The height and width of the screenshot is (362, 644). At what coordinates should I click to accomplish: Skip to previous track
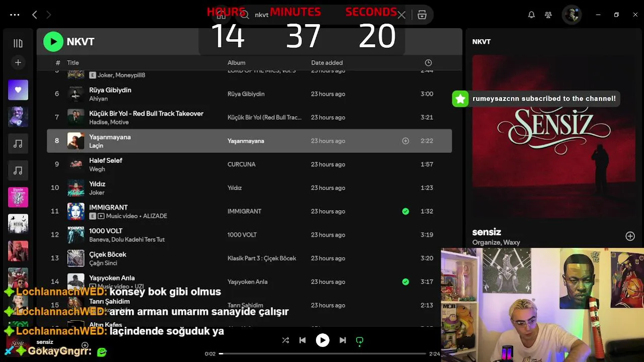tap(302, 340)
